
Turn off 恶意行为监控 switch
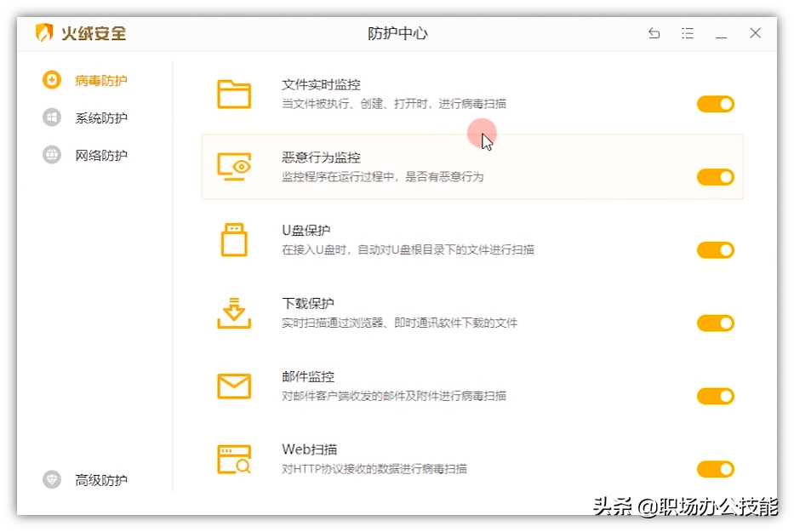(x=715, y=177)
